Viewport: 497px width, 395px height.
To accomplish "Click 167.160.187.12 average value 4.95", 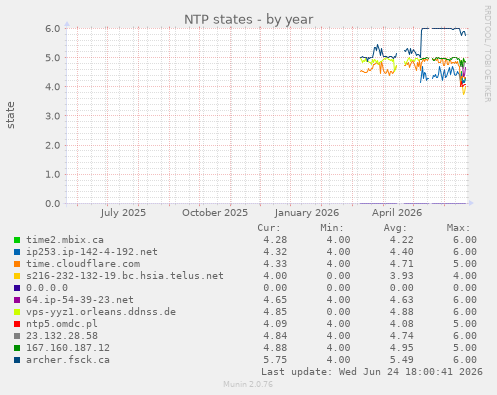I will pos(402,348).
